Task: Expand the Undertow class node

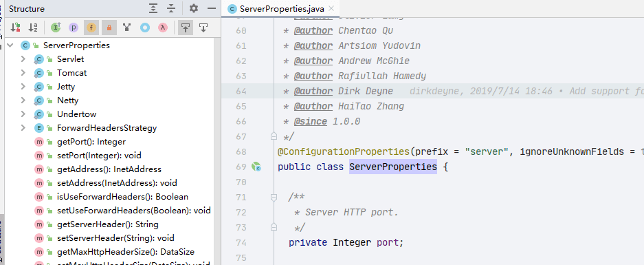Action: [x=23, y=114]
